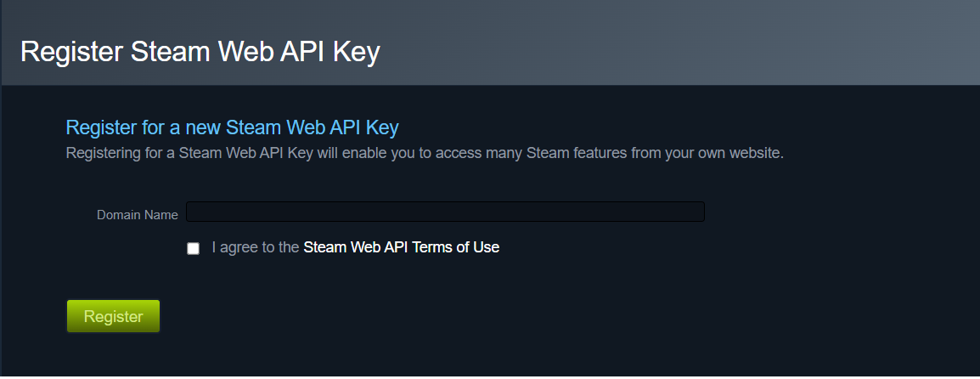
Task: Click the Domain Name field label
Action: [x=137, y=215]
